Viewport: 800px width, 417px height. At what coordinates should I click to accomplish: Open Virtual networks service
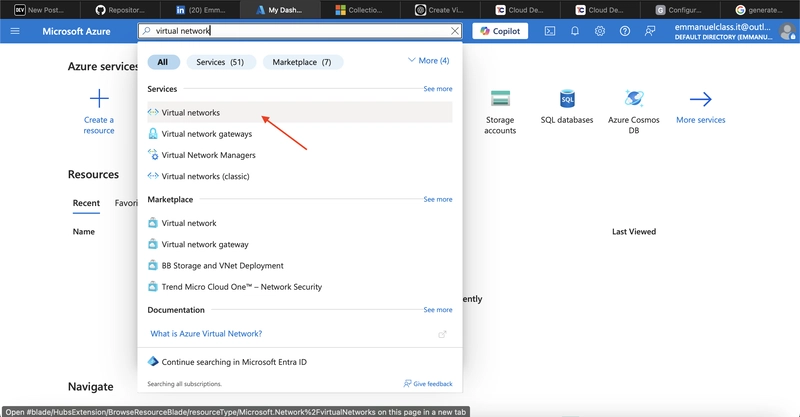point(299,112)
